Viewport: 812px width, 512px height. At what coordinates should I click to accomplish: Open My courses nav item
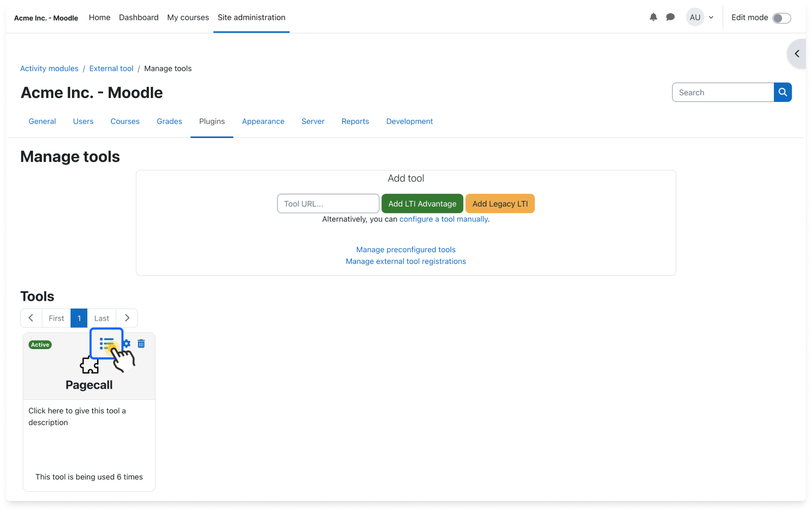pos(188,17)
